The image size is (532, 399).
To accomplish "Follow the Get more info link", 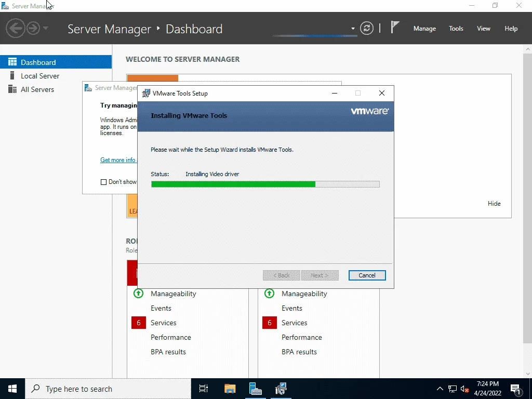I will 118,160.
